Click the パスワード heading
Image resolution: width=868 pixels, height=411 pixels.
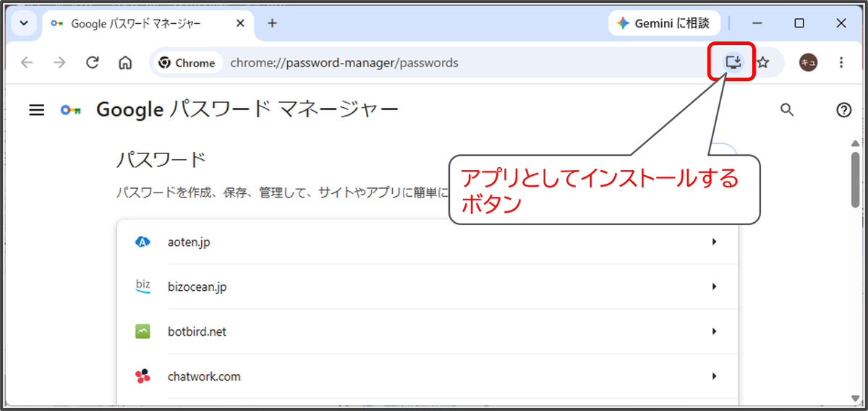tap(161, 159)
